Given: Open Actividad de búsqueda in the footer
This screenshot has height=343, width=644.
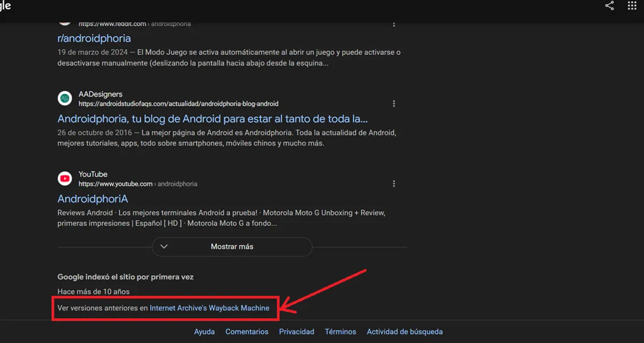Looking at the screenshot, I should point(405,332).
